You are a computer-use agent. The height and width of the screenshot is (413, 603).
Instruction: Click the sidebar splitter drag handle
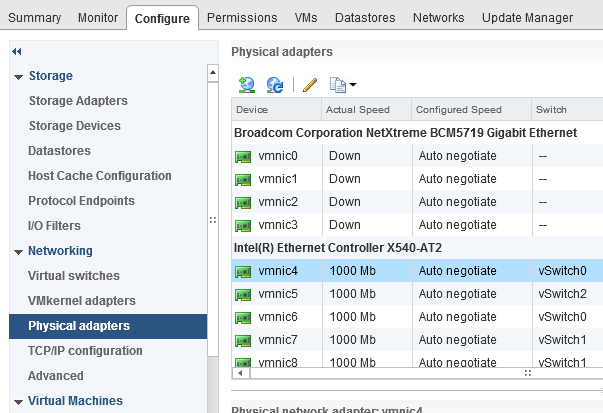tap(213, 220)
